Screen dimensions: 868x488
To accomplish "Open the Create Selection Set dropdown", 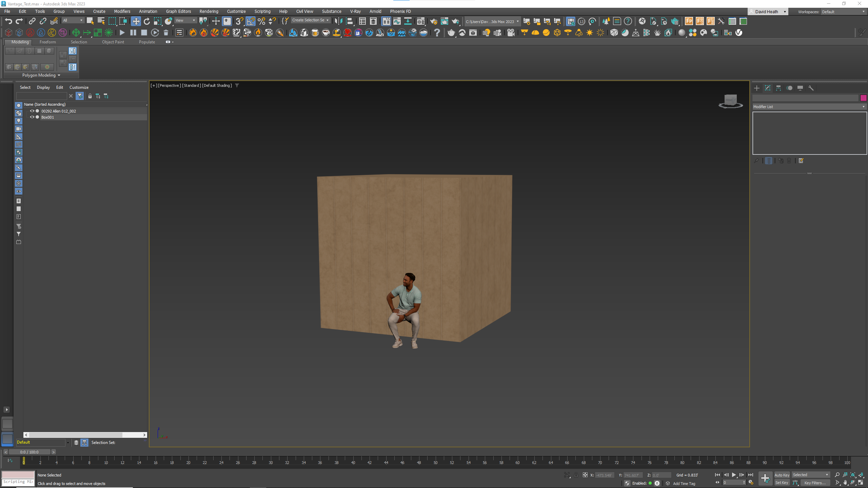I will tap(310, 20).
